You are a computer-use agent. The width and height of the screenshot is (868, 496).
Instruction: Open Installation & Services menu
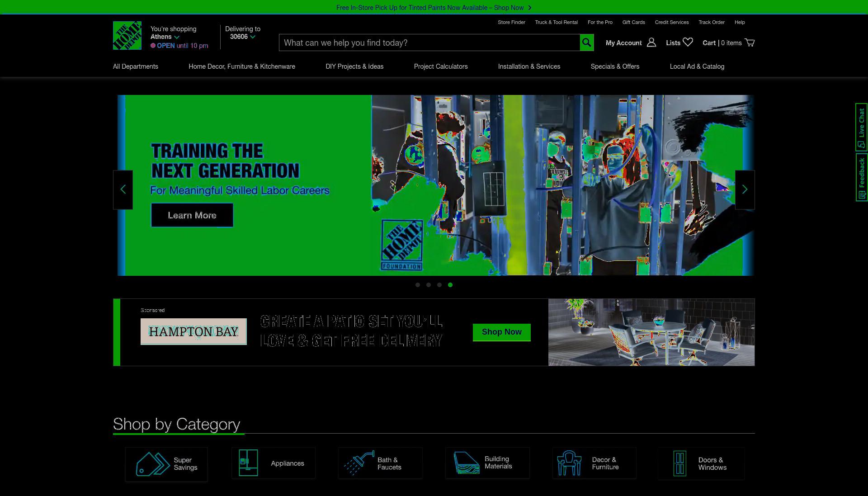coord(529,66)
